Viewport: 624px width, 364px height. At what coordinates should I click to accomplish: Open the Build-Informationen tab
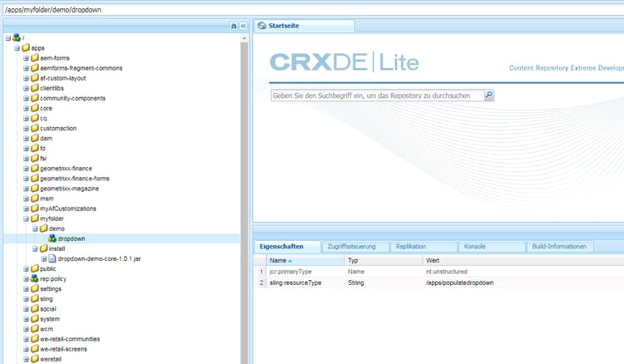[x=559, y=246]
